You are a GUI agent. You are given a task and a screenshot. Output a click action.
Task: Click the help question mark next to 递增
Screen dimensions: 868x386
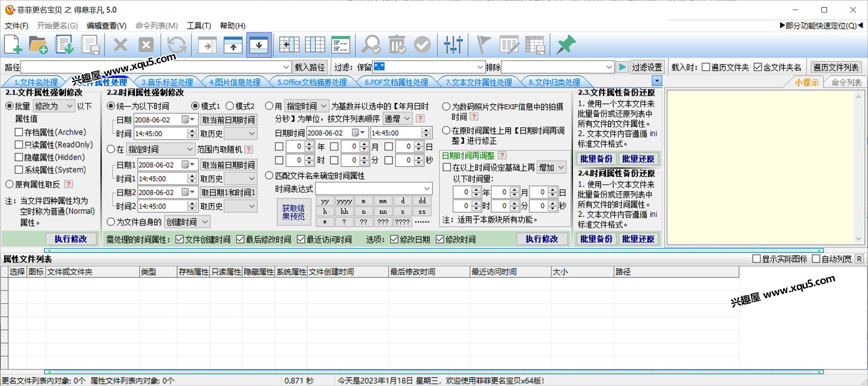tap(420, 119)
